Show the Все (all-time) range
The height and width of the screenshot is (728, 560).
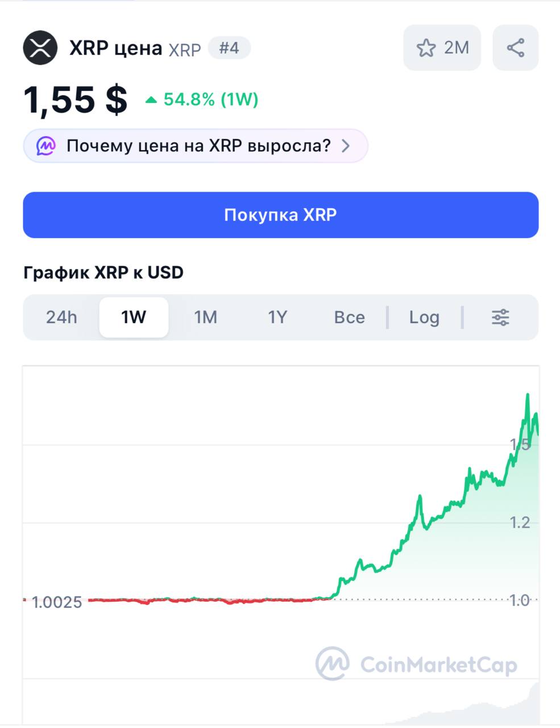pos(350,317)
